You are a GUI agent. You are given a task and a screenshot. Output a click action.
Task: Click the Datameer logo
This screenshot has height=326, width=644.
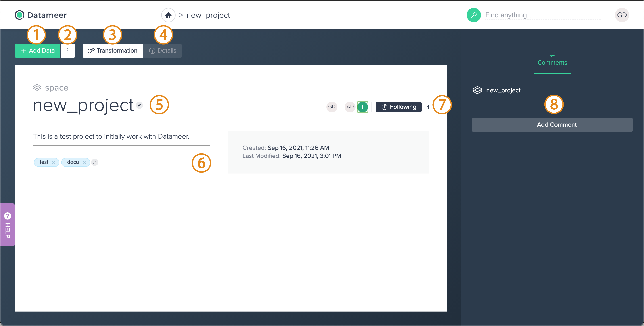click(x=41, y=15)
